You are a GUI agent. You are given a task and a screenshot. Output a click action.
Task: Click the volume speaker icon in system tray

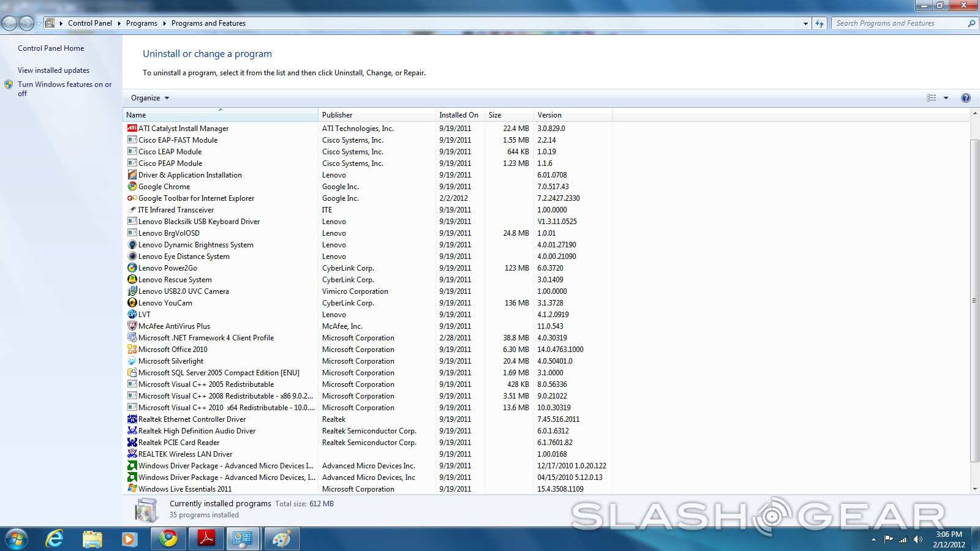[918, 539]
